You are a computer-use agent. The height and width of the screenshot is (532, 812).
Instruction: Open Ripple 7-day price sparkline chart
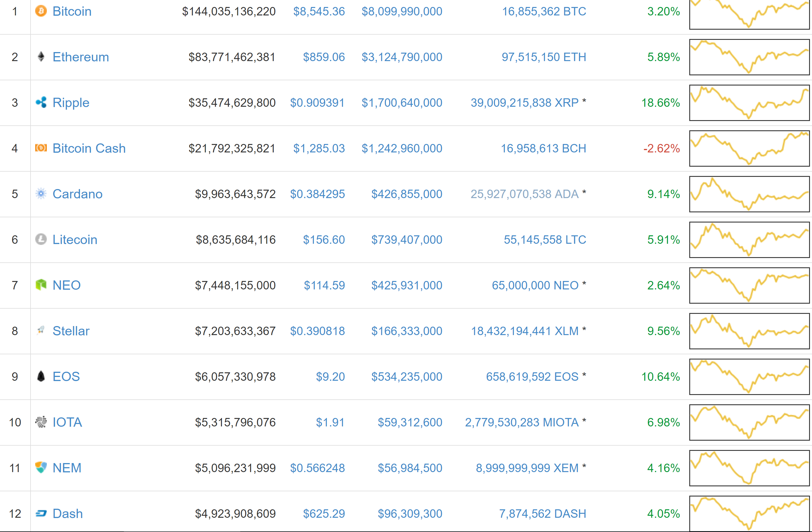pos(749,103)
